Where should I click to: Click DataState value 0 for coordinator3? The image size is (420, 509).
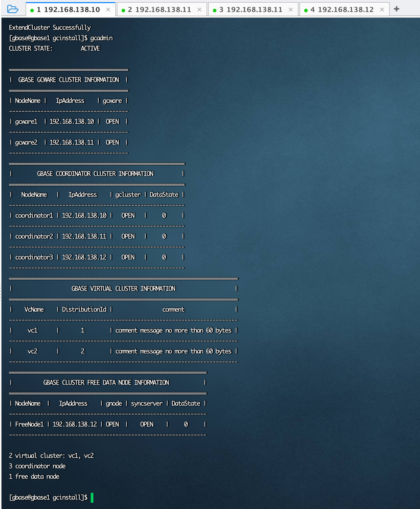tap(164, 257)
